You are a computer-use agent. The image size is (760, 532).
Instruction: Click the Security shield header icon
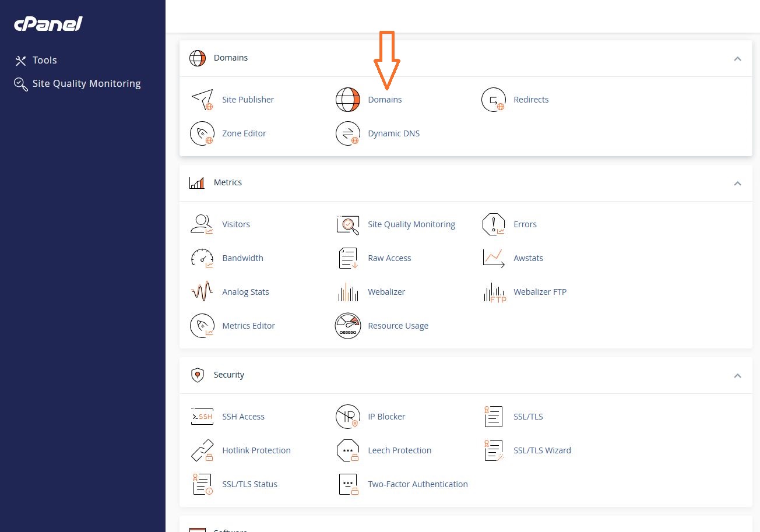tap(197, 375)
